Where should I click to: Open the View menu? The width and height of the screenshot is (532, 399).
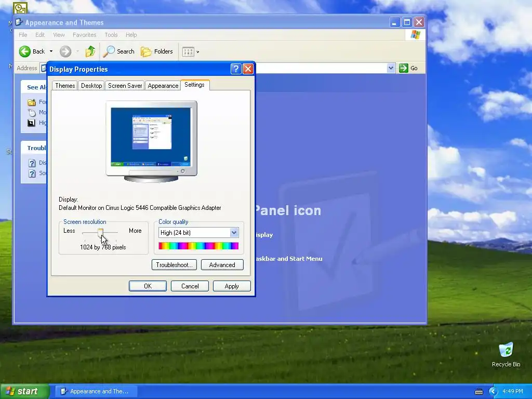[59, 35]
